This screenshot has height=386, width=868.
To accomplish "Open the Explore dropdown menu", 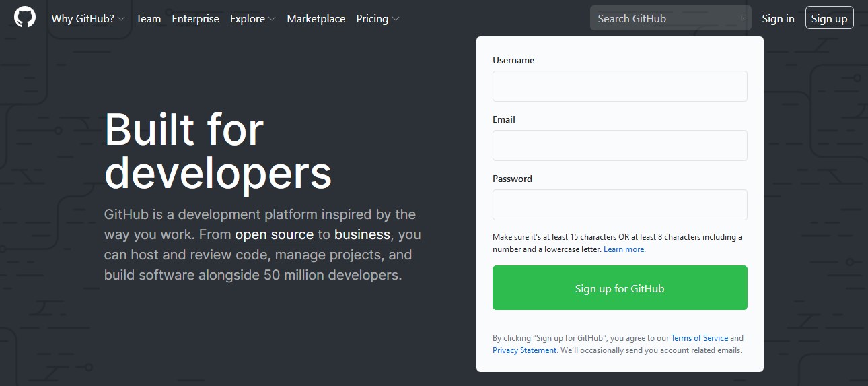I will pos(252,19).
